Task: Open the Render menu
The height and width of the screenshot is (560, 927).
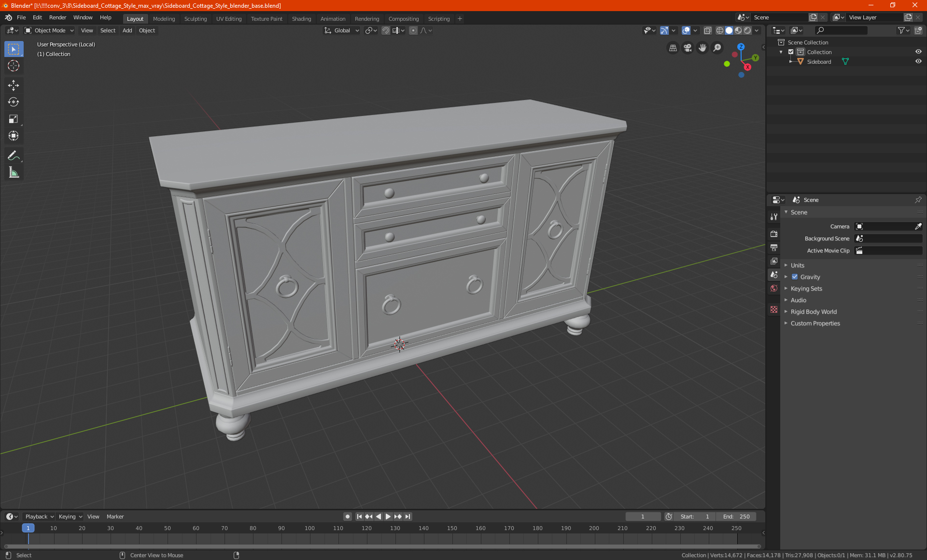Action: tap(57, 17)
